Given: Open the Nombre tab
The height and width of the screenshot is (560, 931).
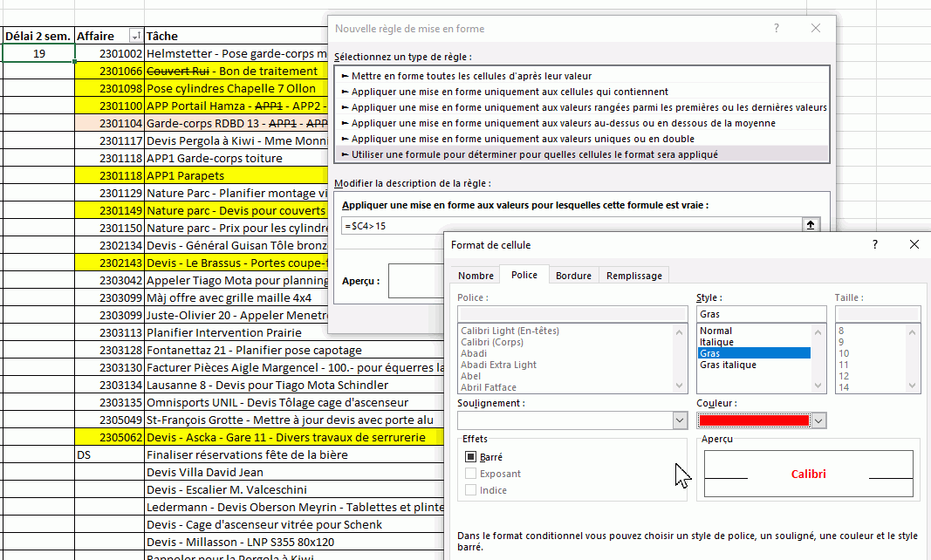Looking at the screenshot, I should [x=476, y=276].
